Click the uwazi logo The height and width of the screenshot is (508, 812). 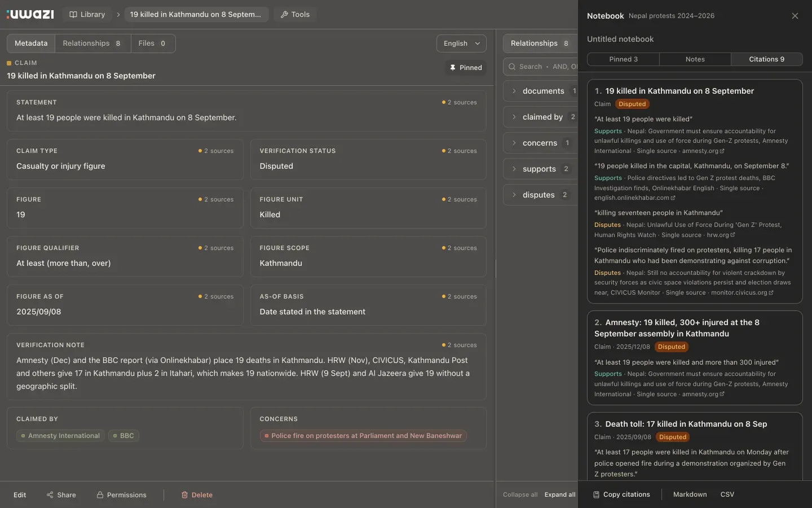(30, 14)
